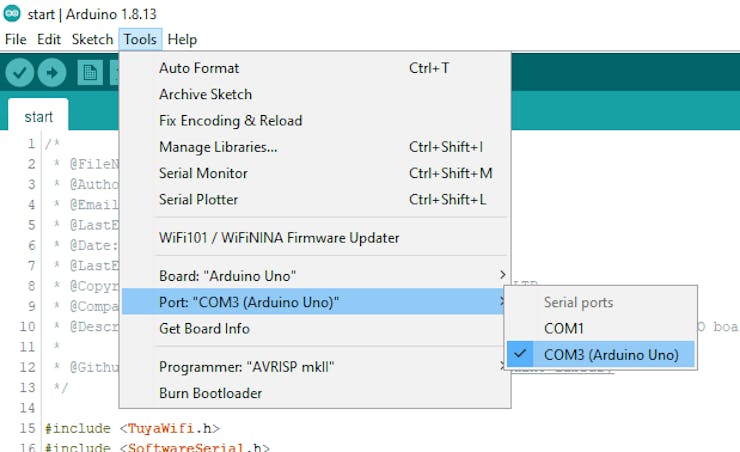The image size is (740, 452).
Task: Open Serial Monitor from the menu
Action: 203,173
